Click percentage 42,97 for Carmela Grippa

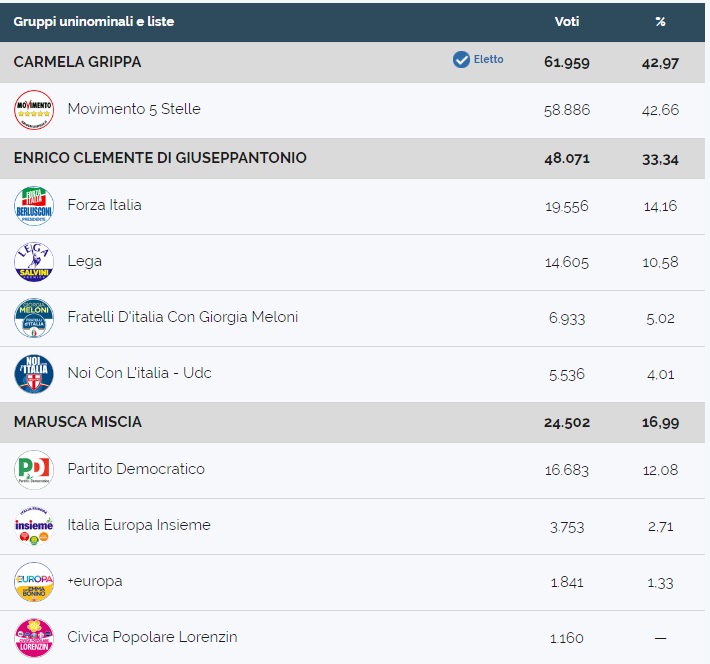point(660,63)
